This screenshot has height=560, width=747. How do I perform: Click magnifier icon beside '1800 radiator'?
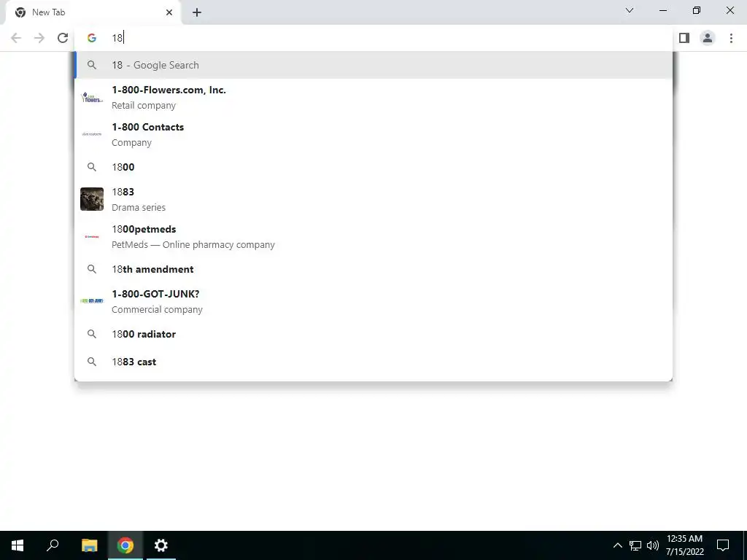tap(92, 334)
